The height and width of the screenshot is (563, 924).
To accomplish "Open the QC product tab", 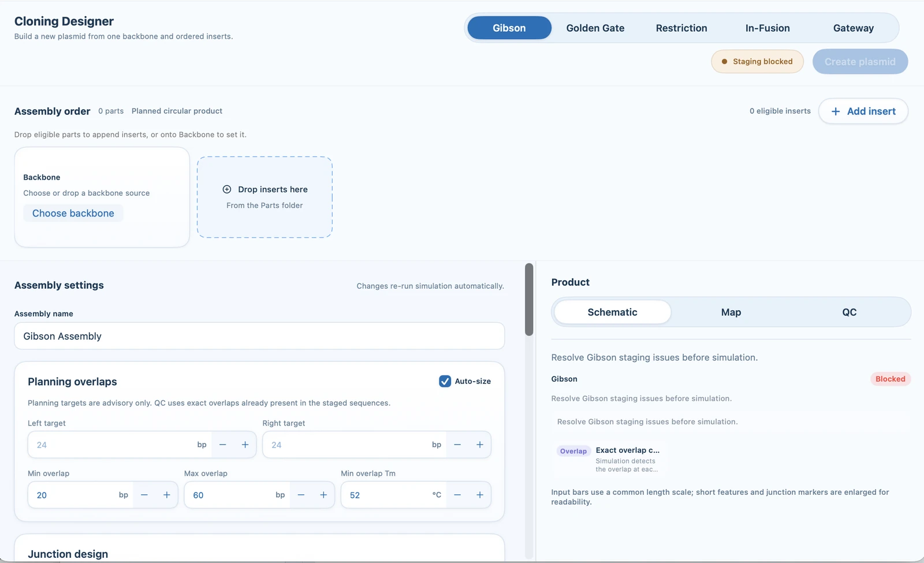I will (x=850, y=312).
